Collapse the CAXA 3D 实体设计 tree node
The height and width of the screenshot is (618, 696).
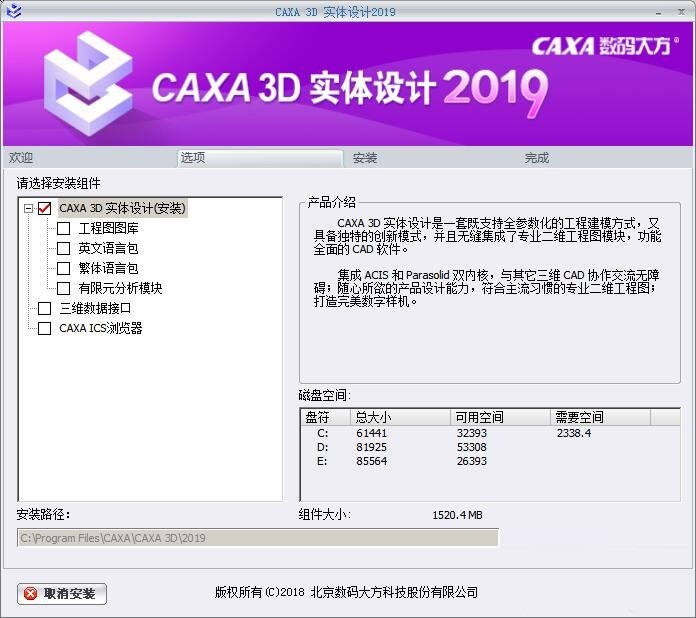(x=28, y=208)
